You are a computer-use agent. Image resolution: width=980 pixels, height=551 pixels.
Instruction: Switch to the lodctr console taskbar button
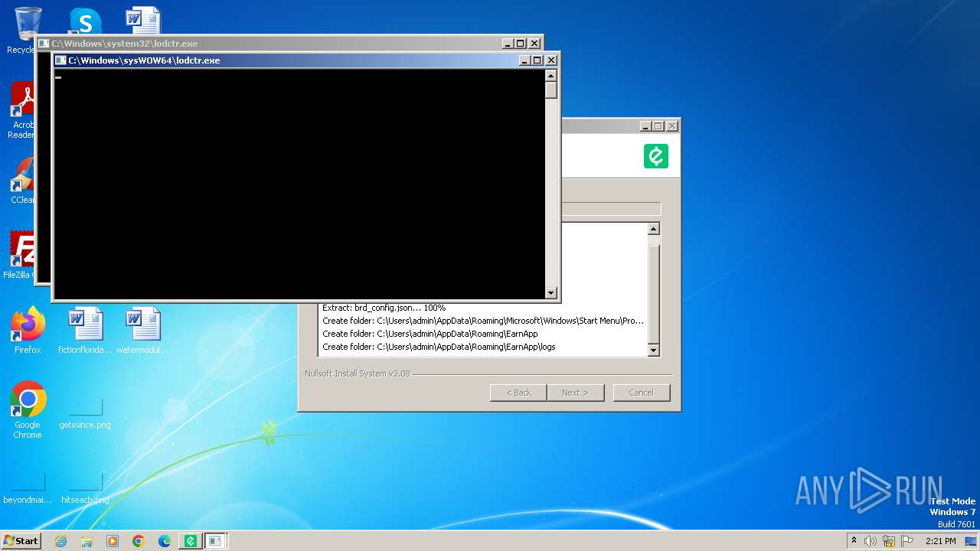215,541
